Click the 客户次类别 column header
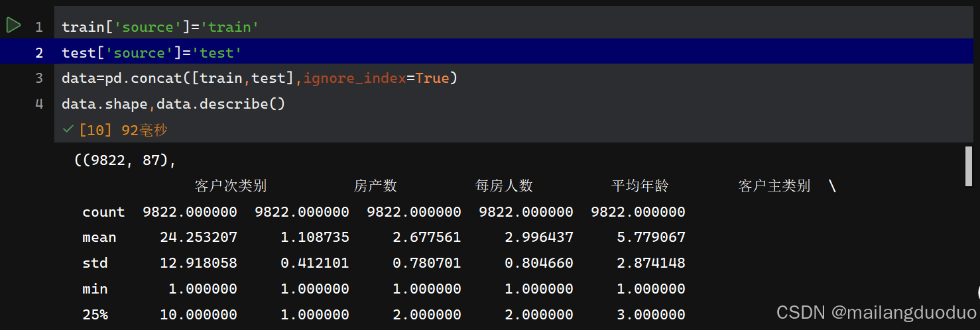The height and width of the screenshot is (330, 980). point(231,186)
